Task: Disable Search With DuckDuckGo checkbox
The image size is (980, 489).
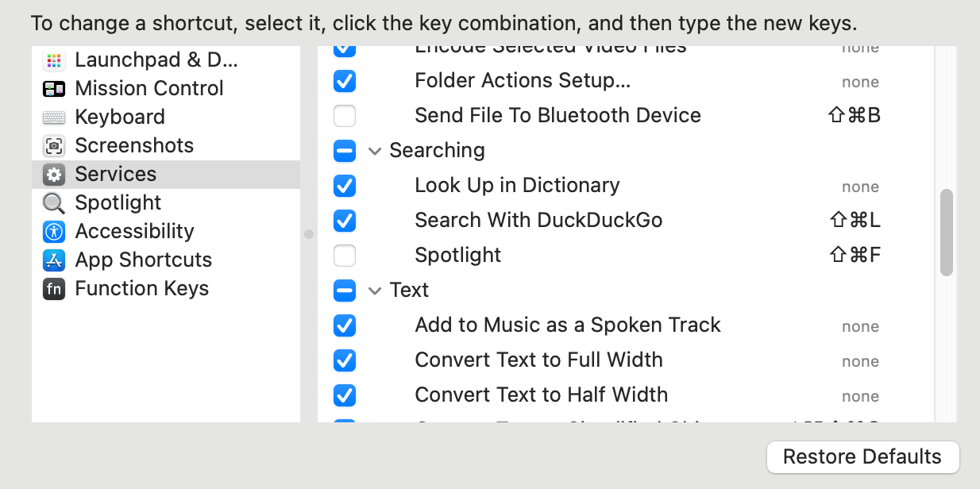Action: point(345,221)
